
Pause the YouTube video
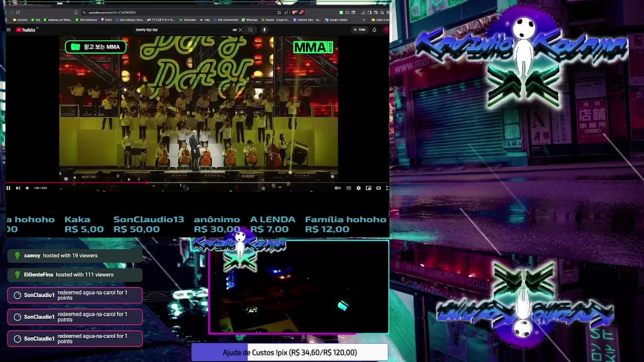point(8,188)
